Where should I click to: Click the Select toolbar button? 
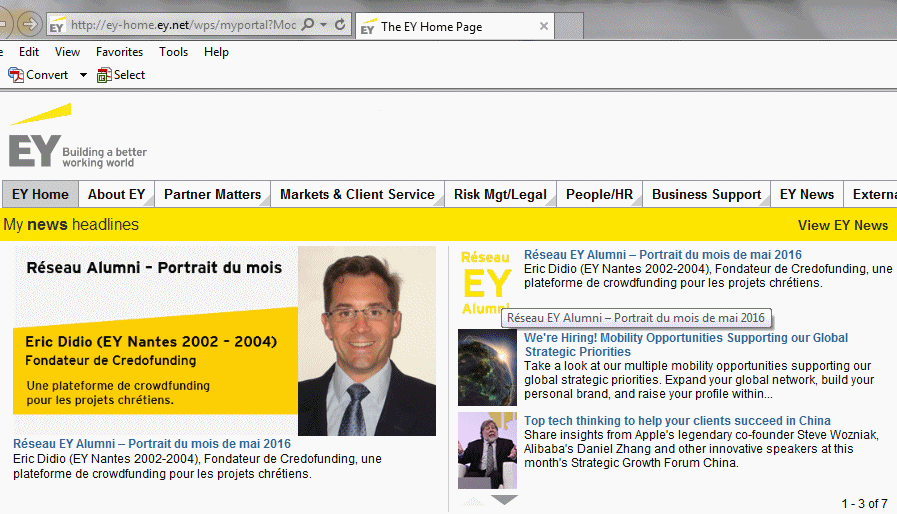coord(121,75)
